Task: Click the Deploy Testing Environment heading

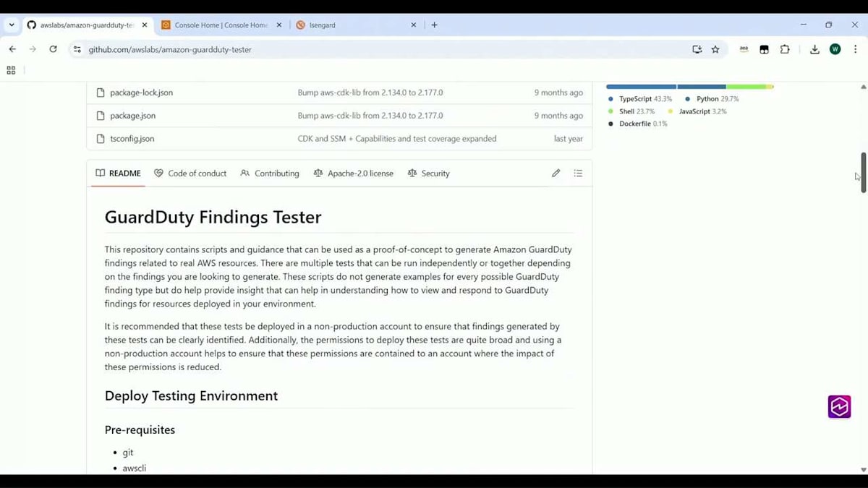Action: click(x=191, y=395)
